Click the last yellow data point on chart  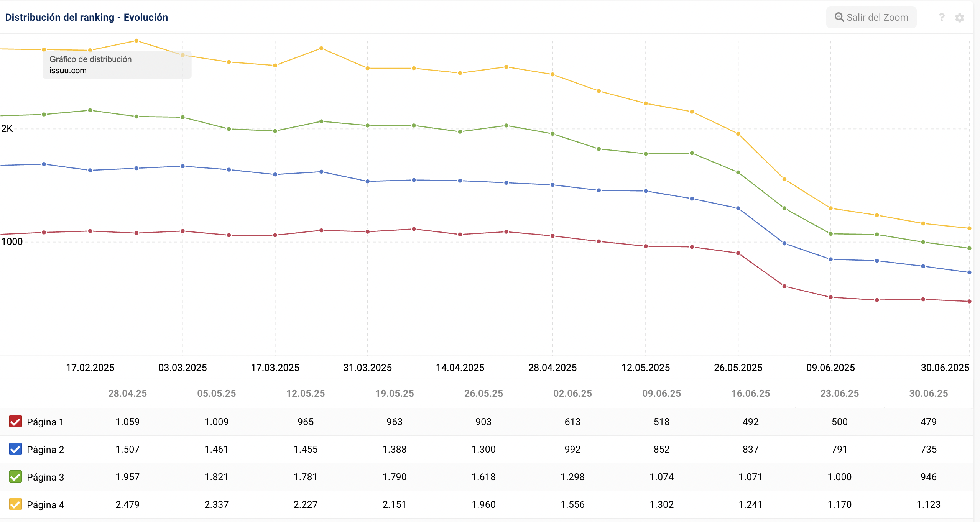pyautogui.click(x=969, y=228)
